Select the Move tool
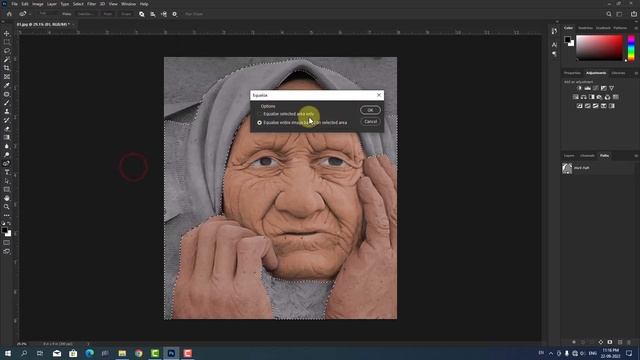Image resolution: width=640 pixels, height=360 pixels. pos(7,33)
